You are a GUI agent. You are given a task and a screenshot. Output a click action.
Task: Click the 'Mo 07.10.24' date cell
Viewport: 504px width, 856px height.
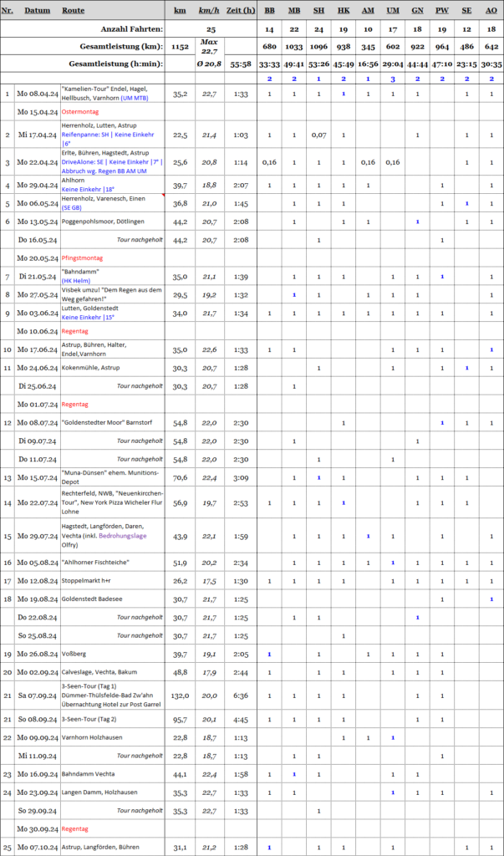[38, 848]
